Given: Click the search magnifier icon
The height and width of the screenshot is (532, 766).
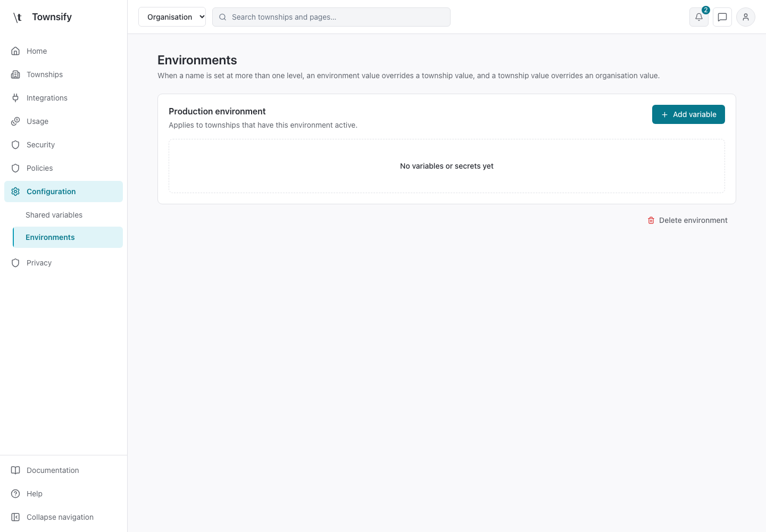Looking at the screenshot, I should tap(223, 17).
